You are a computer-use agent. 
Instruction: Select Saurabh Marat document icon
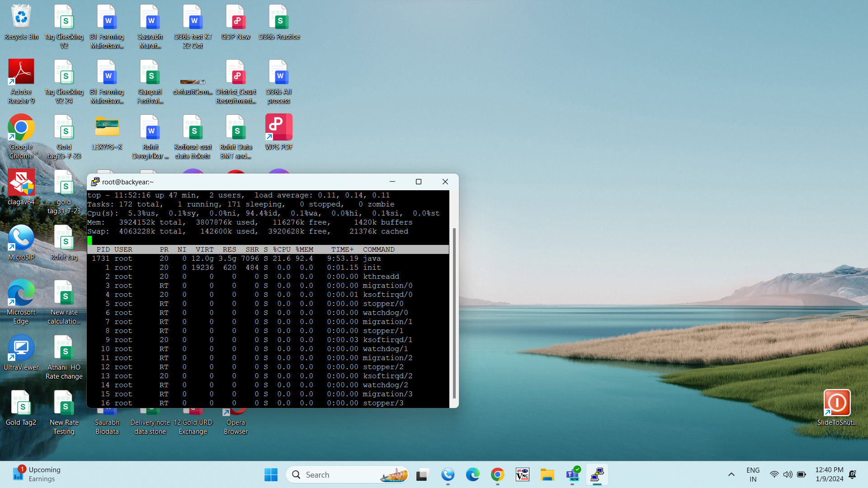[x=150, y=27]
